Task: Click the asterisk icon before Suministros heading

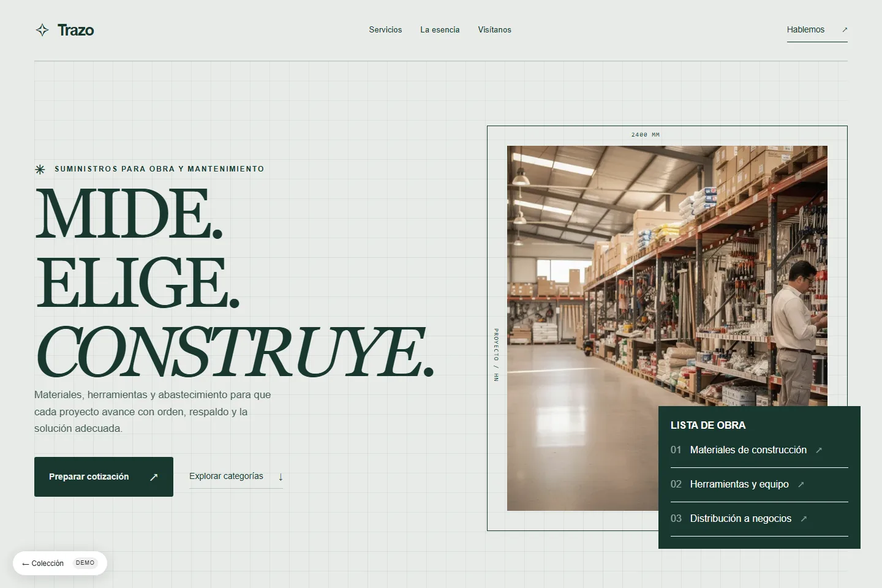Action: (40, 169)
